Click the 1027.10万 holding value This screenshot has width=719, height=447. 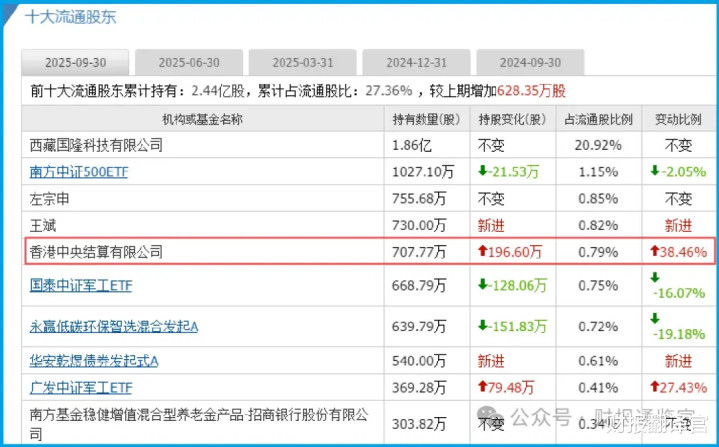pyautogui.click(x=423, y=172)
